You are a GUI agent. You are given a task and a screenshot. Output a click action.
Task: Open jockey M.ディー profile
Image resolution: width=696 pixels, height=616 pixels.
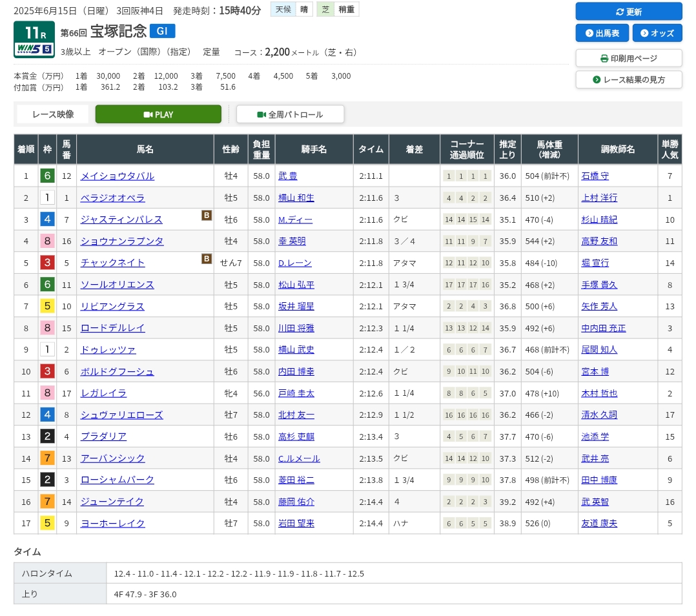pyautogui.click(x=295, y=220)
